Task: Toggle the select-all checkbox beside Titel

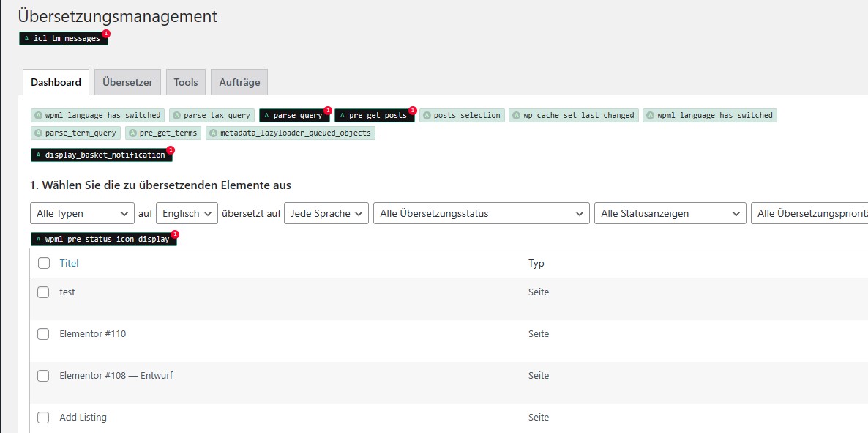Action: pyautogui.click(x=44, y=263)
